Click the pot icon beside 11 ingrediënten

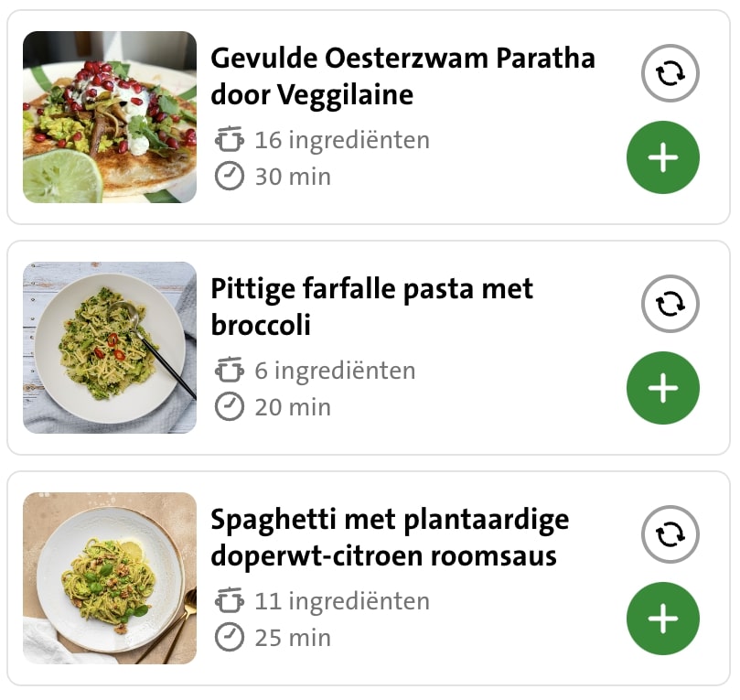point(230,601)
